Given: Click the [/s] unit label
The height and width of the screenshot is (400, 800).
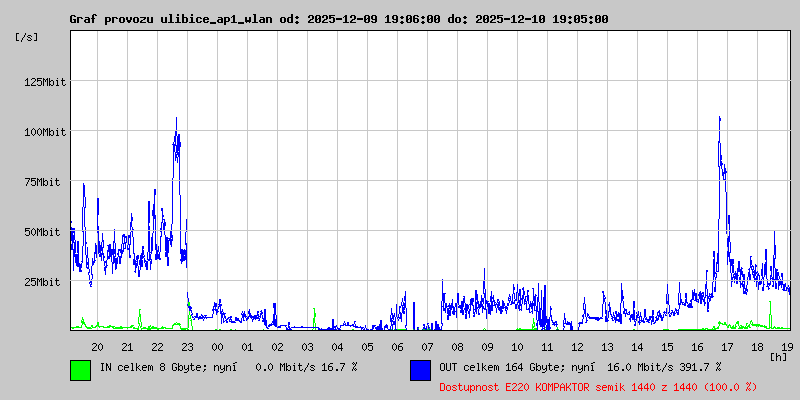Looking at the screenshot, I should click(27, 37).
